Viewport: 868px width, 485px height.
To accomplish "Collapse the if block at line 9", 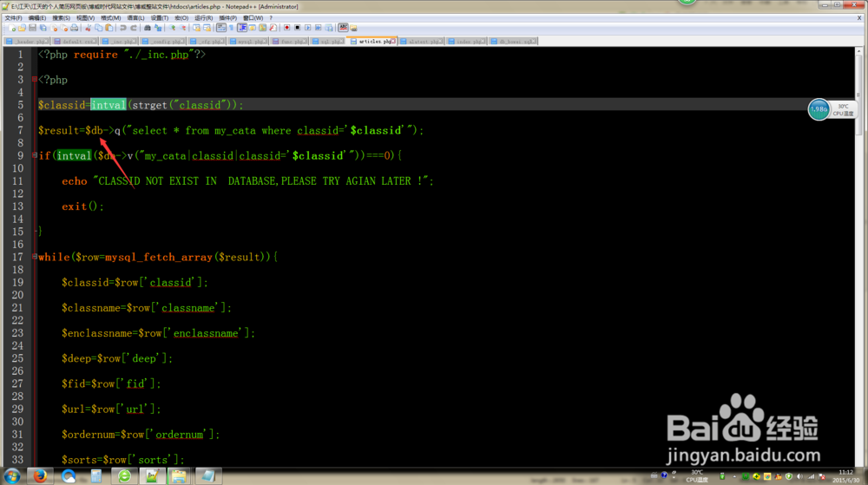I will 35,155.
